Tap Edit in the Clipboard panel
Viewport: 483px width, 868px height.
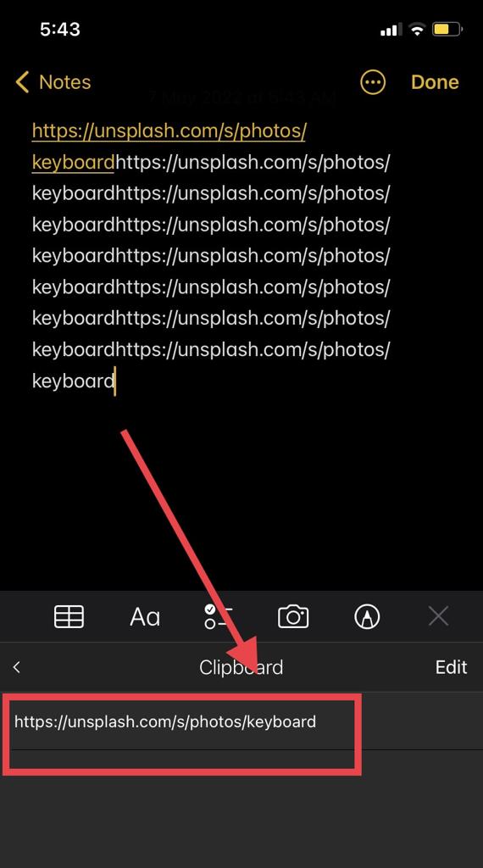(451, 667)
